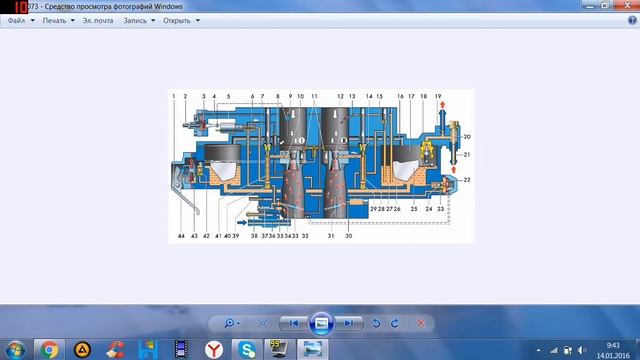
Task: Go to the previous photo
Action: 293,323
